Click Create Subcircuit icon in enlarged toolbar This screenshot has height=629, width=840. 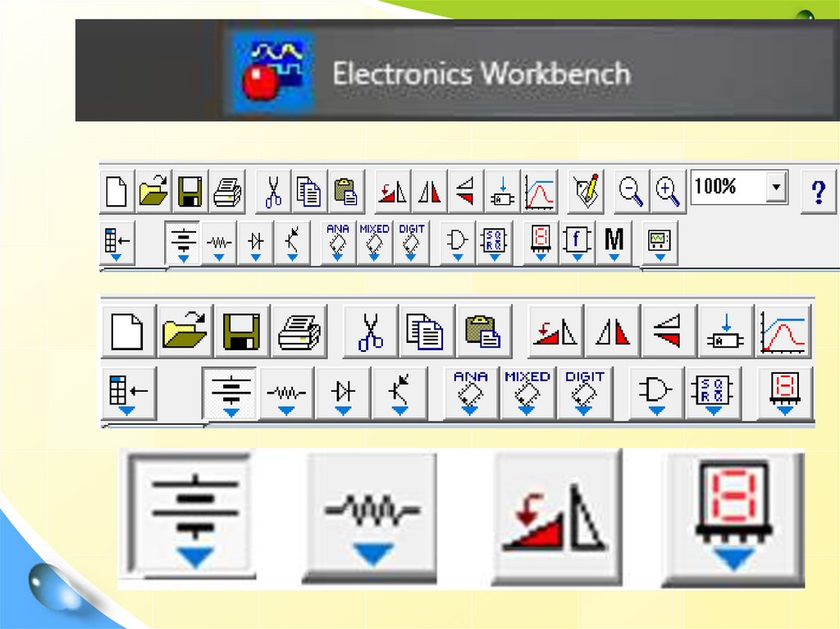coord(727,331)
